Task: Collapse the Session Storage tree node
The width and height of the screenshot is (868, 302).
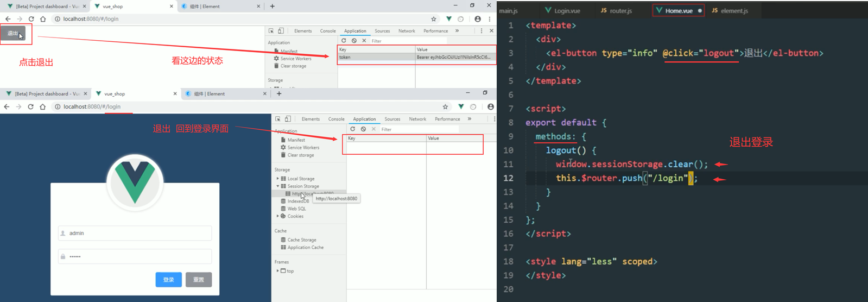Action: [x=278, y=186]
